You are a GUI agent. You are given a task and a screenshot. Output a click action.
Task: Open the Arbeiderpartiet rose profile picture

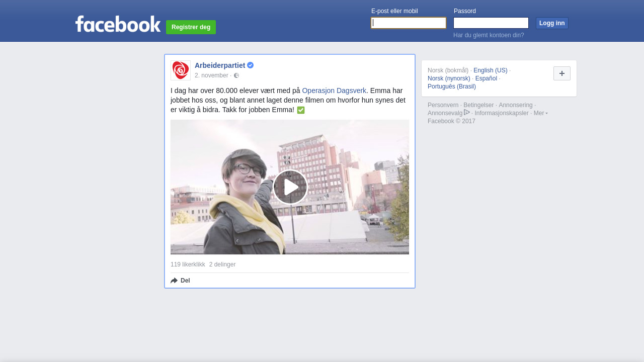(181, 70)
